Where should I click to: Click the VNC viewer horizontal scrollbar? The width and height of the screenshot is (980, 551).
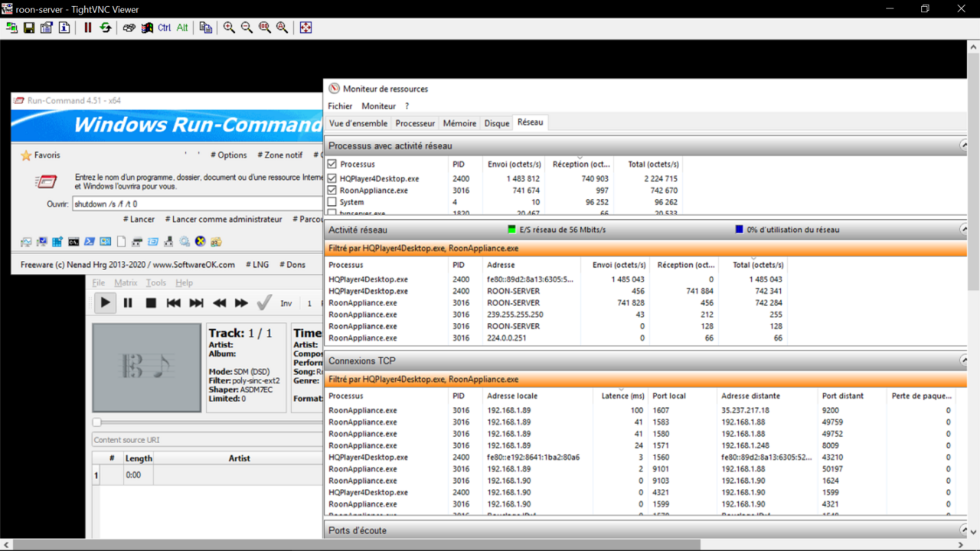357,545
